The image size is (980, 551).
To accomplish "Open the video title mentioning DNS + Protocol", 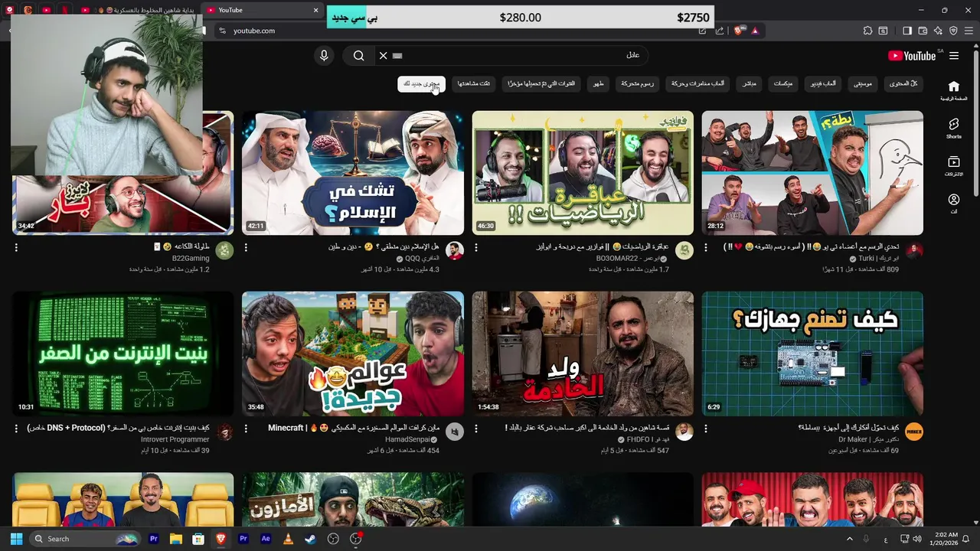I will [x=119, y=428].
